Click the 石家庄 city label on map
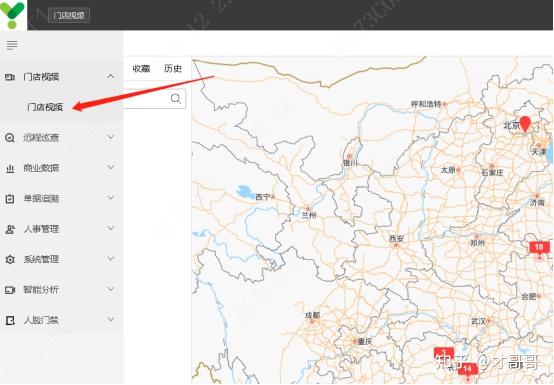 coord(492,173)
